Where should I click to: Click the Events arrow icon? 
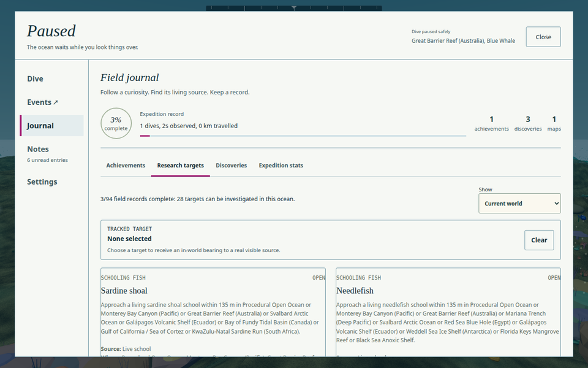[56, 102]
